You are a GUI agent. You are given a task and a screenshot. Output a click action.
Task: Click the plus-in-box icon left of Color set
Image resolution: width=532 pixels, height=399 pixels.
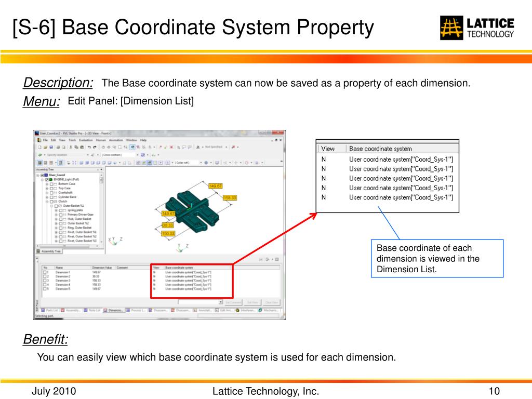tap(168, 163)
